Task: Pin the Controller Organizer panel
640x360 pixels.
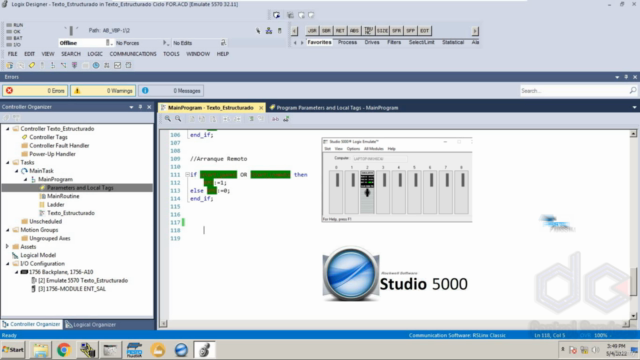Action: click(140, 107)
